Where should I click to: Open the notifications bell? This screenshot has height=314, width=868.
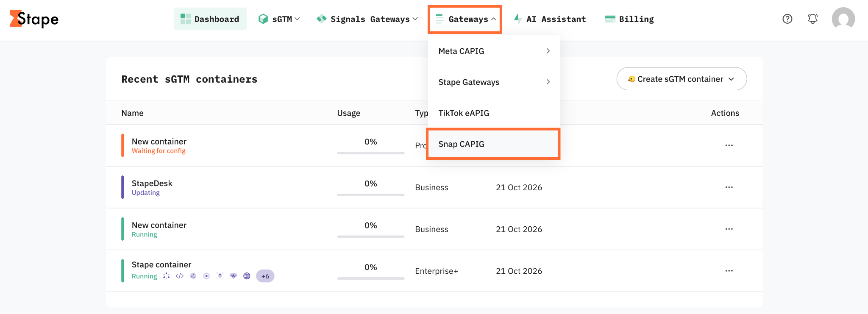(x=812, y=19)
